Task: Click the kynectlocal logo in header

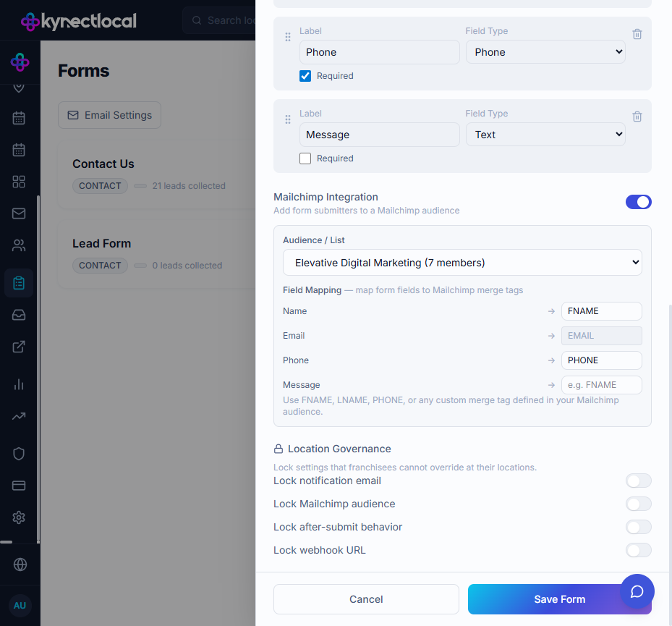Action: tap(79, 21)
